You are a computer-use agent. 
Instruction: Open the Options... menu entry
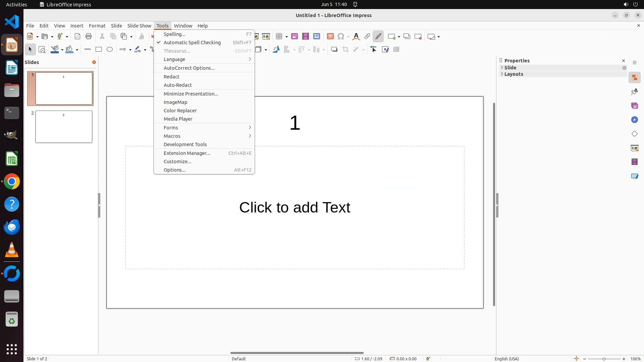coord(174,170)
